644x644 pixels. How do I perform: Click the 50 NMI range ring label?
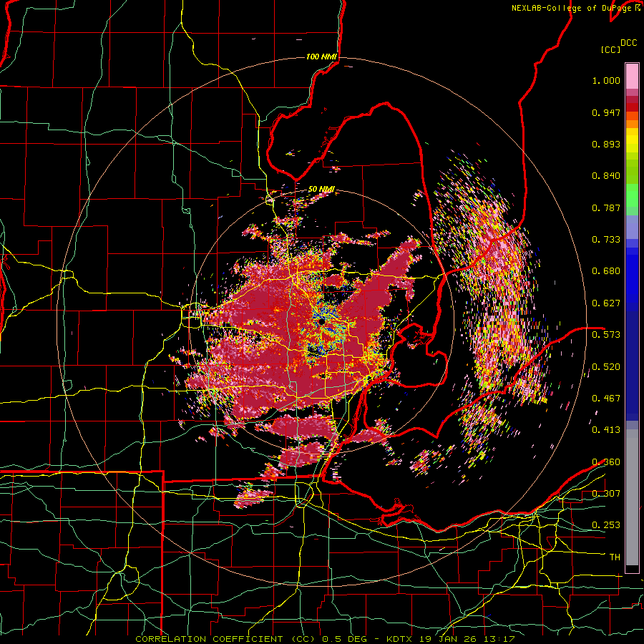tap(321, 189)
